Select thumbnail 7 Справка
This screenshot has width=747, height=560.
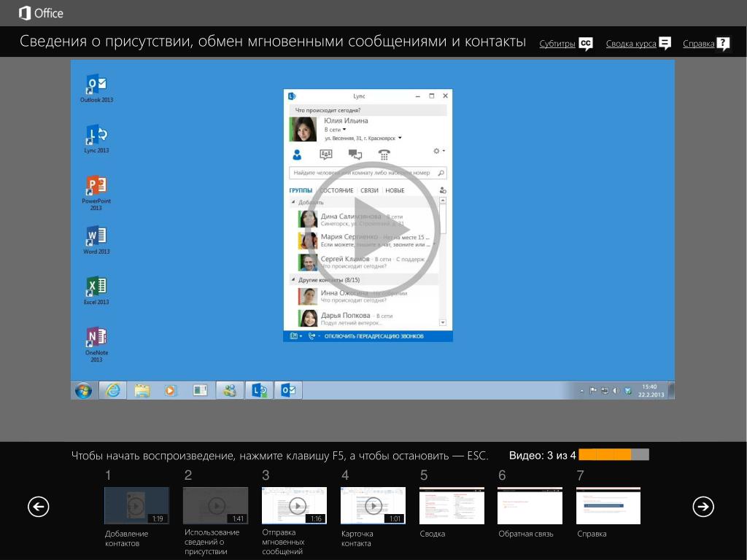pos(608,505)
